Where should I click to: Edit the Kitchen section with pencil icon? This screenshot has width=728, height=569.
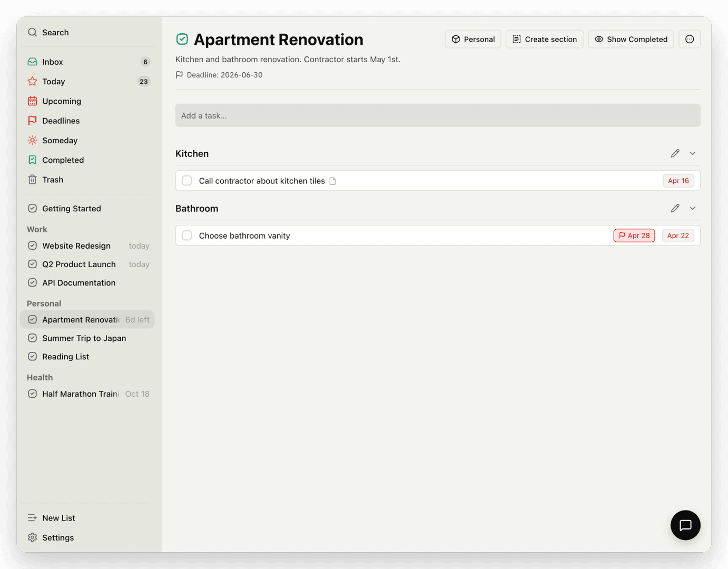click(x=675, y=153)
